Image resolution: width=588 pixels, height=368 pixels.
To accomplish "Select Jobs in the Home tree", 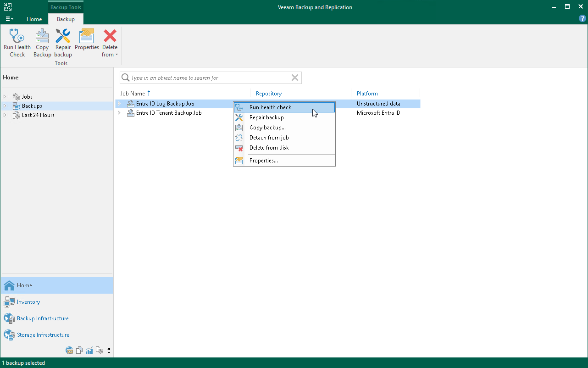I will pyautogui.click(x=27, y=97).
